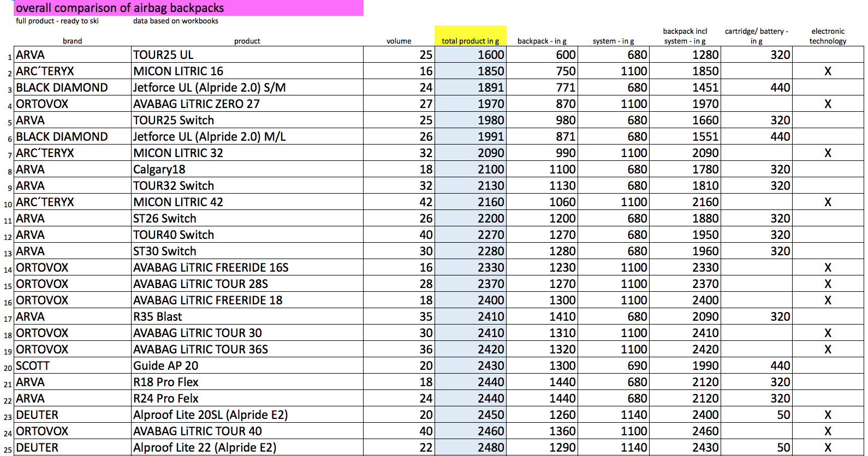Select 'Jetforce UL (Alpride 2.0) S/M' cell
Image resolution: width=868 pixels, height=456 pixels.
(x=247, y=87)
